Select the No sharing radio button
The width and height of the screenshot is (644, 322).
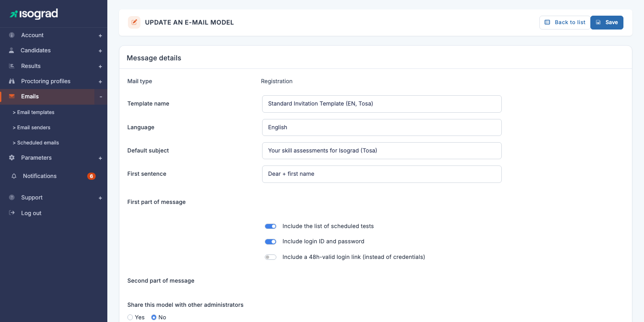154,317
